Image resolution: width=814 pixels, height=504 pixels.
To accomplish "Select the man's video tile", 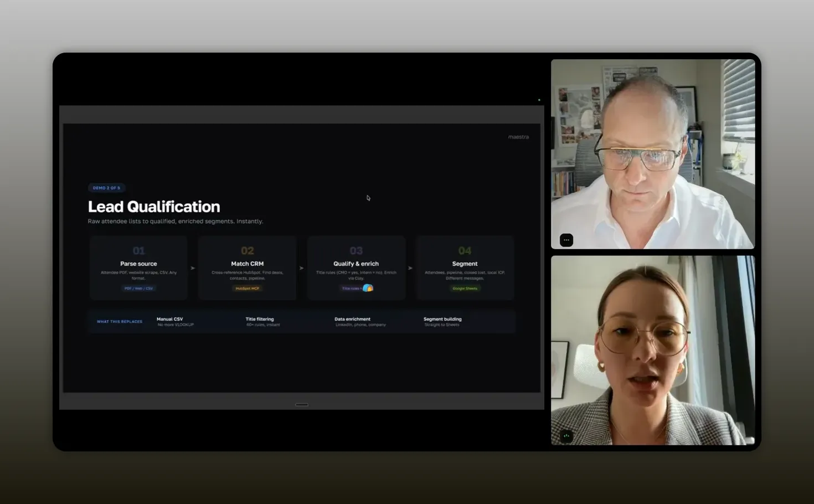I will click(x=653, y=154).
